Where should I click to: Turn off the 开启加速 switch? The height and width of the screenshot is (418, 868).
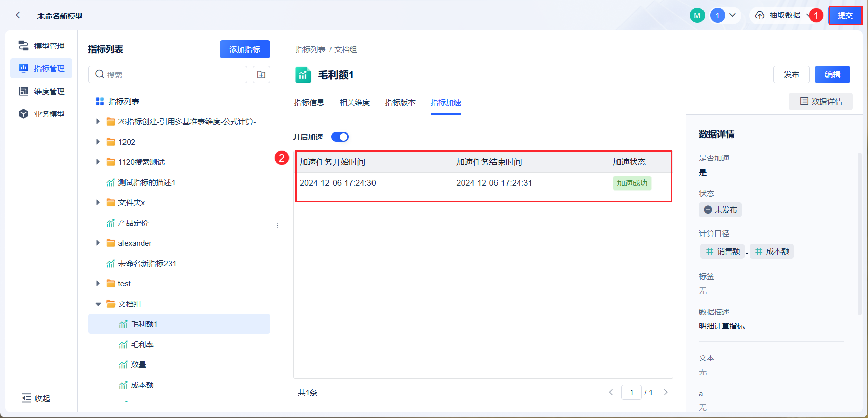pos(340,137)
